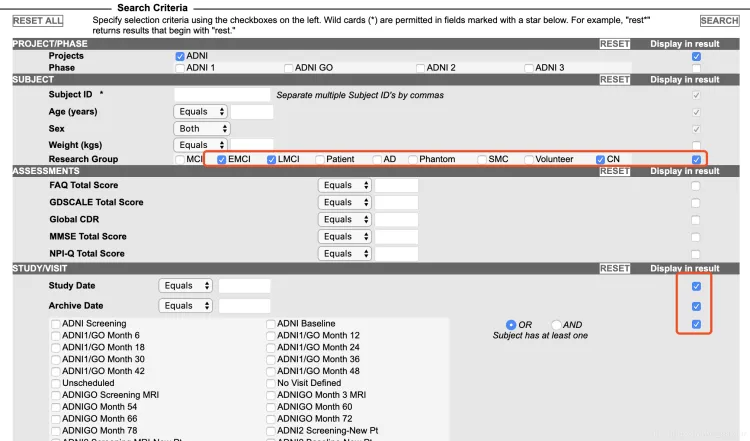
Task: Check the ADNI GO phase checkbox
Action: (x=287, y=68)
